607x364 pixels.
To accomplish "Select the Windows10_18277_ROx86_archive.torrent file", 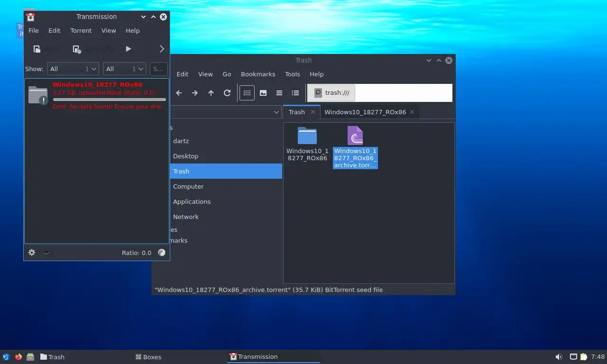I will point(355,147).
